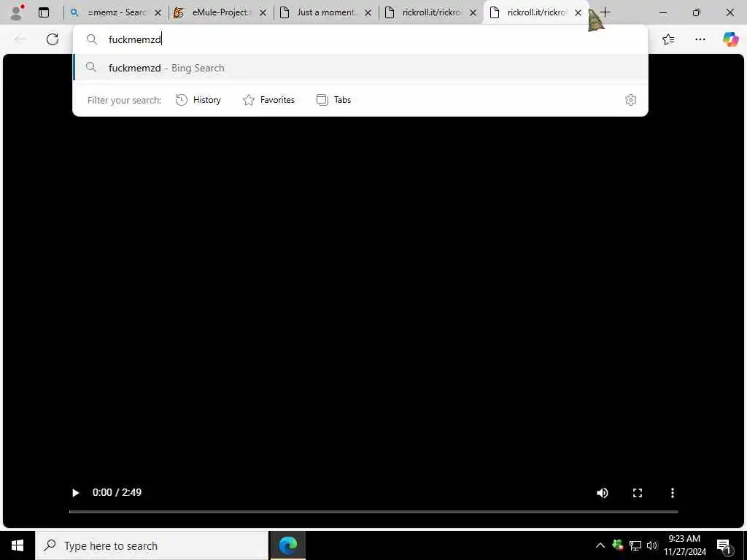Click the search magnifier icon in address bar
Screen dimensions: 747x560
92,39
